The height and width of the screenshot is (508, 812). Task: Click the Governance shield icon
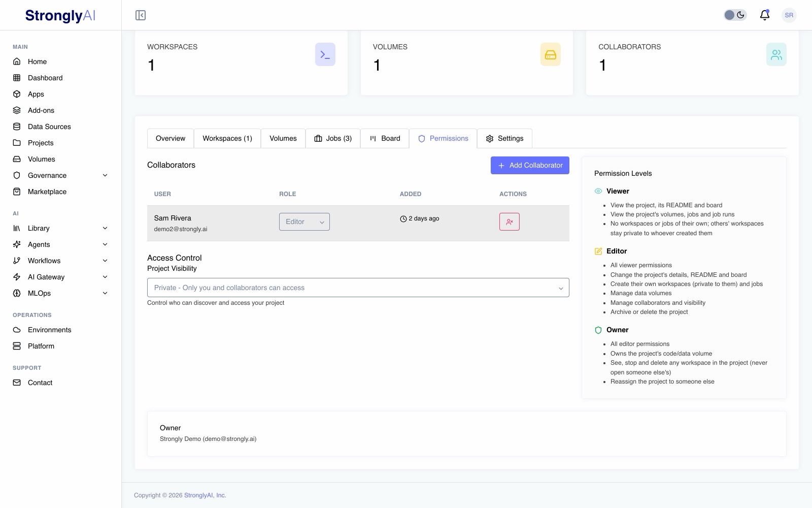(x=17, y=175)
